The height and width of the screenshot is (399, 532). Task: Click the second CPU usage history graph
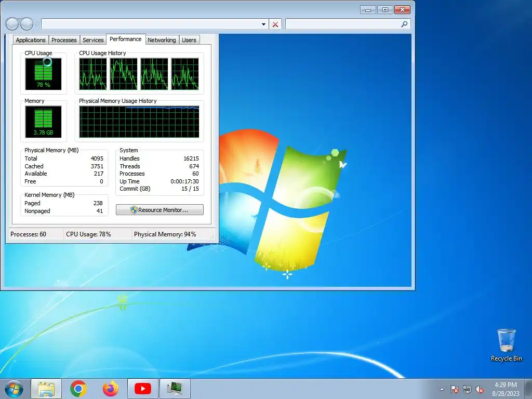point(124,74)
